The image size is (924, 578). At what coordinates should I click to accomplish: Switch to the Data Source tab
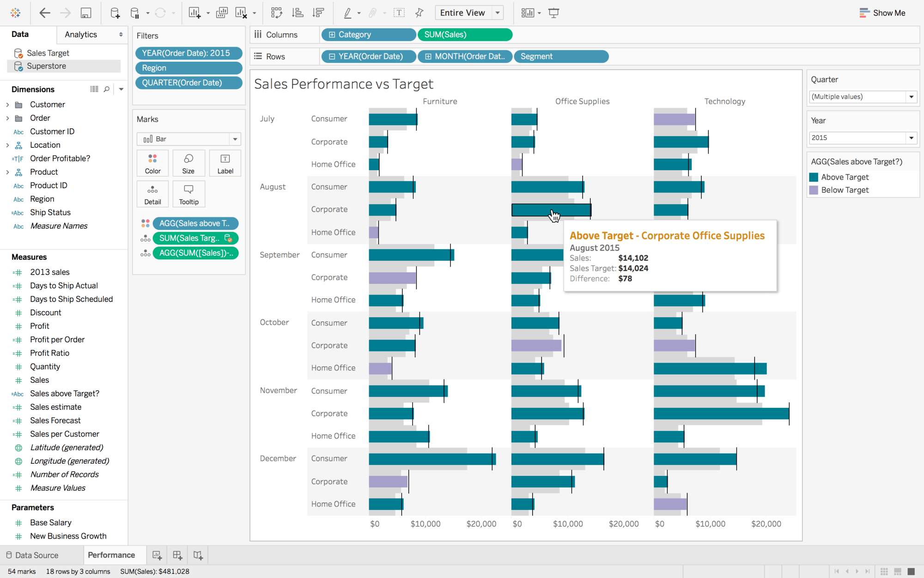point(36,554)
